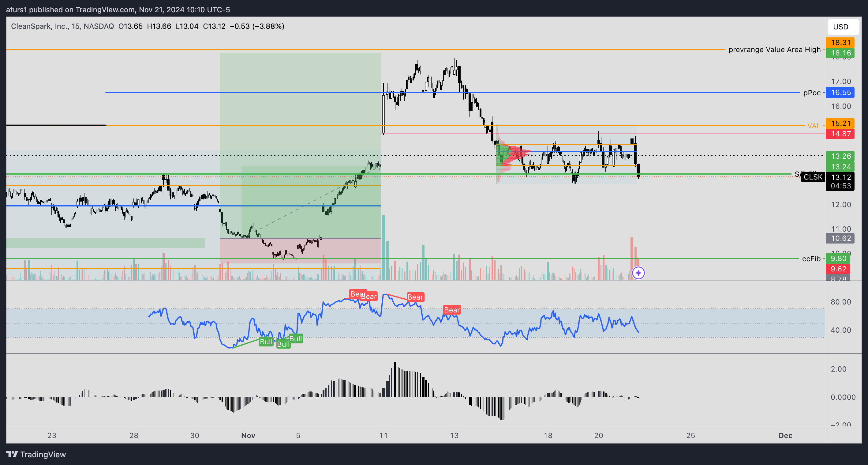Click the orange 18.31 price label
Image resolution: width=868 pixels, height=465 pixels.
pos(840,43)
